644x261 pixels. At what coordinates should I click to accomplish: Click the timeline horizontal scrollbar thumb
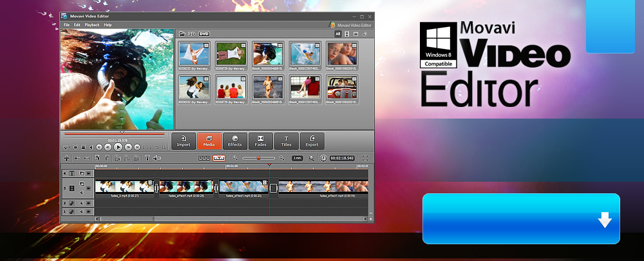(126, 219)
